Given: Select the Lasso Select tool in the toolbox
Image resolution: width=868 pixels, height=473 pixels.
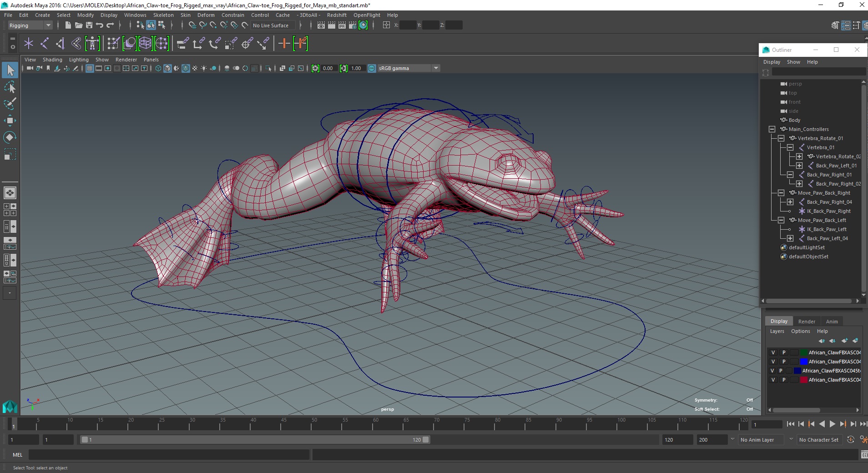Looking at the screenshot, I should click(x=10, y=87).
